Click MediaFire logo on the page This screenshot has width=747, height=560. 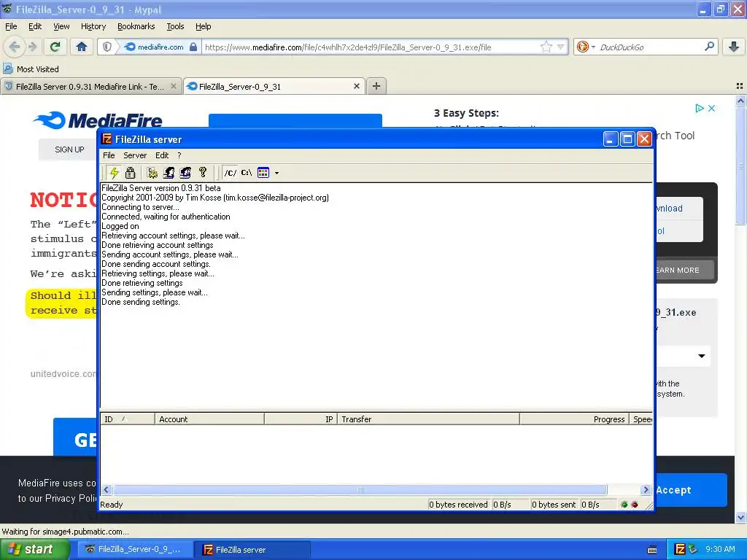tap(97, 120)
